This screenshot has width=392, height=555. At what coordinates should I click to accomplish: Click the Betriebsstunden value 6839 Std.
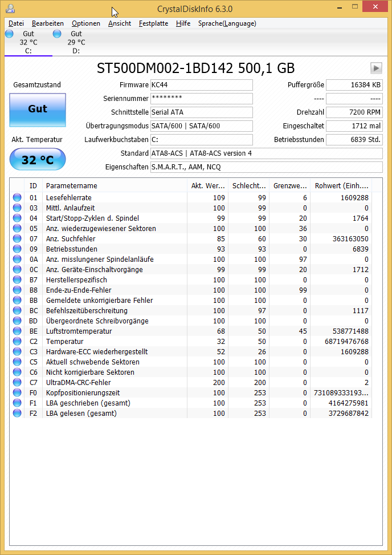click(x=354, y=139)
